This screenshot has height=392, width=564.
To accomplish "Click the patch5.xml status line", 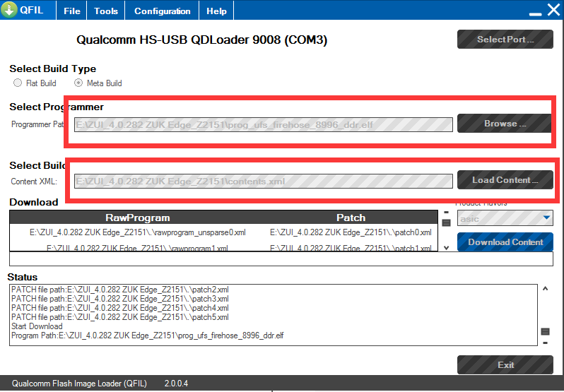I will click(119, 317).
